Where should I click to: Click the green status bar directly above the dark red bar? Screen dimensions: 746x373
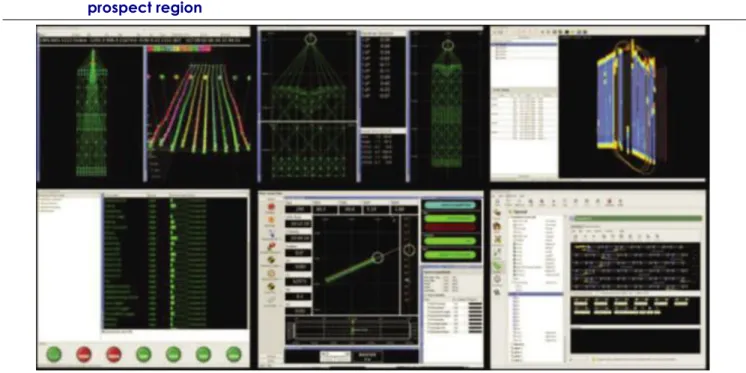pyautogui.click(x=450, y=218)
